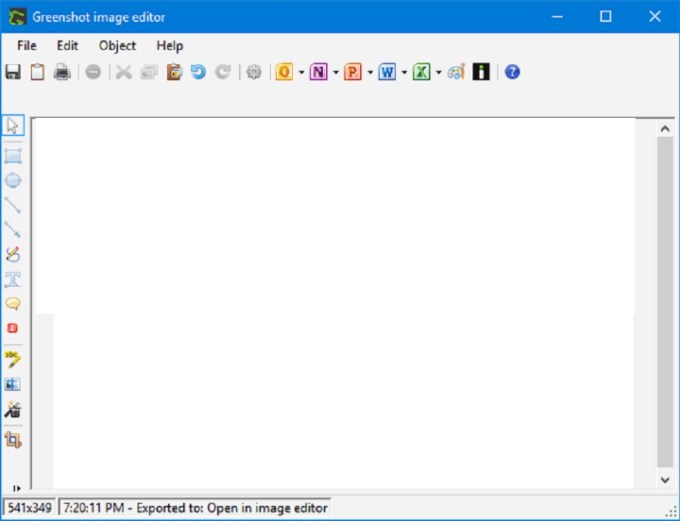Copy image to clipboard icon

tap(37, 72)
